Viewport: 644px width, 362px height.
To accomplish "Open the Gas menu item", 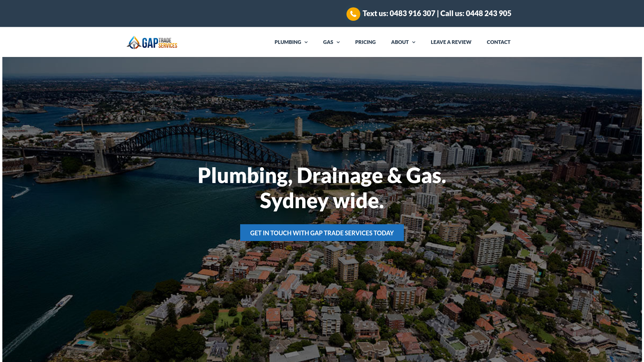I will tap(328, 42).
